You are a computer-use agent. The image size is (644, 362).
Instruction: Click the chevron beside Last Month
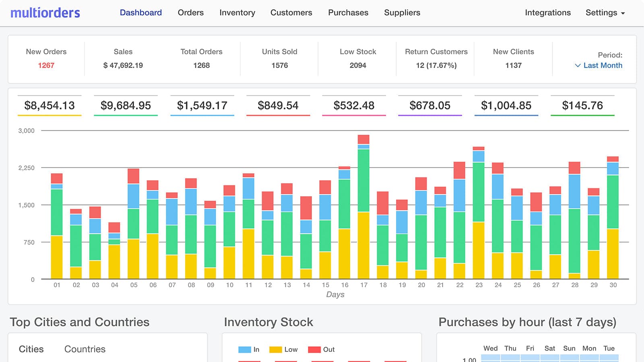coord(578,65)
